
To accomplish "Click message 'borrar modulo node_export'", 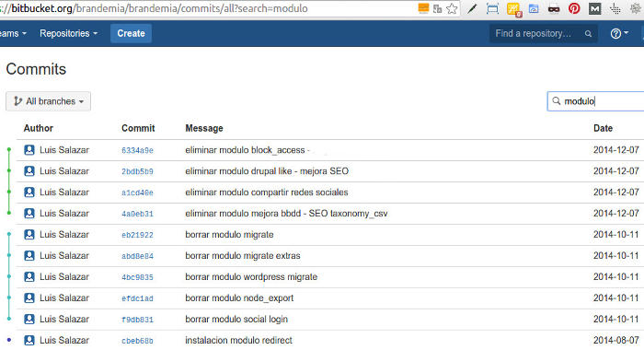I will 239,298.
